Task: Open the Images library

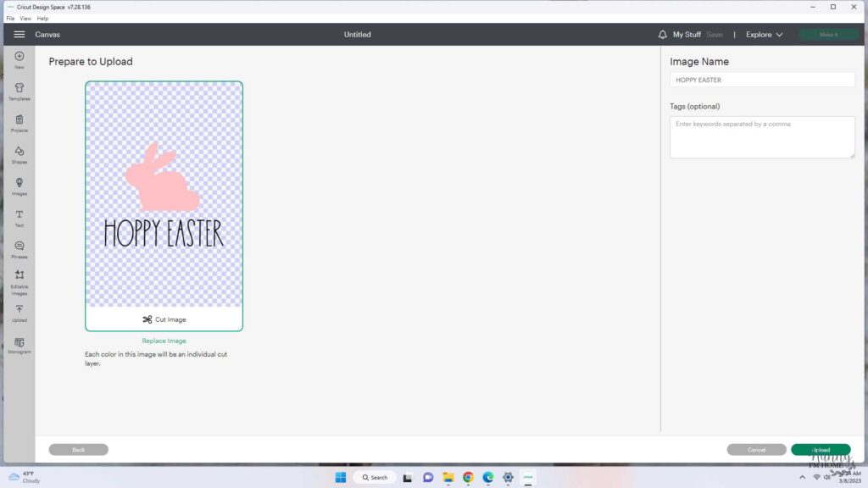Action: tap(19, 186)
